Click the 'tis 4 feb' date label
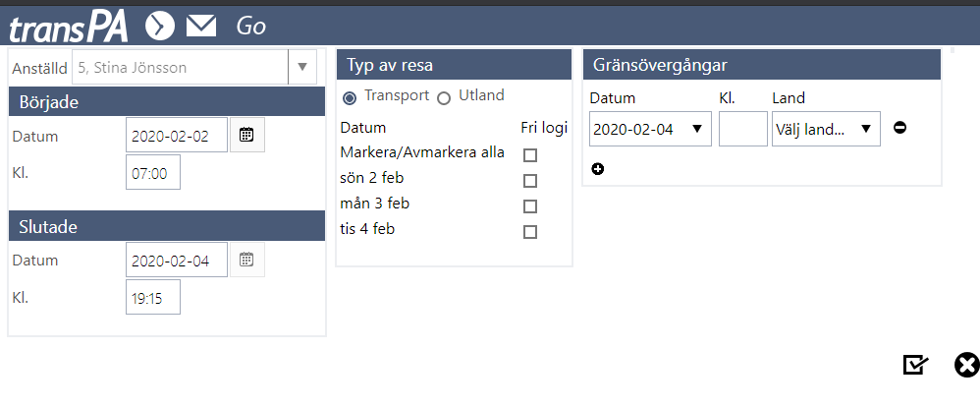Screen dimensions: 980x408 click(x=367, y=229)
